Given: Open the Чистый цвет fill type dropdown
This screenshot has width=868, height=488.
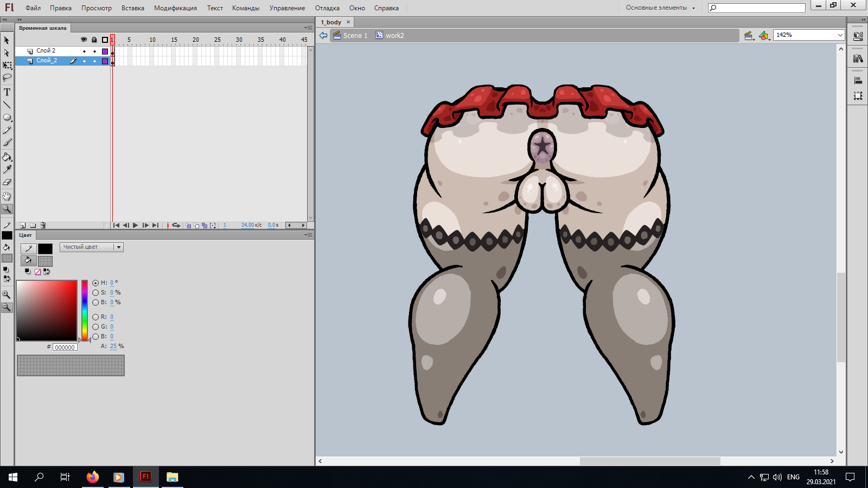Looking at the screenshot, I should [92, 247].
